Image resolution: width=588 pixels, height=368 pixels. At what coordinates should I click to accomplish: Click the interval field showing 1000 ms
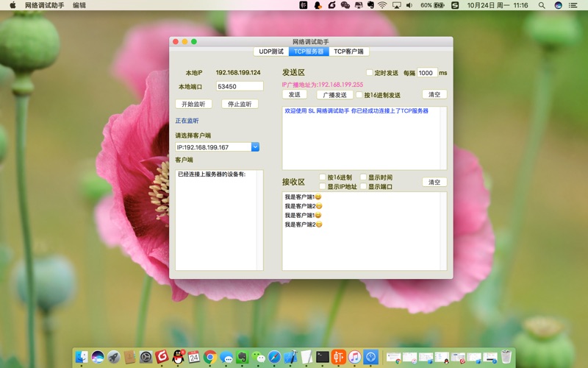pyautogui.click(x=427, y=73)
